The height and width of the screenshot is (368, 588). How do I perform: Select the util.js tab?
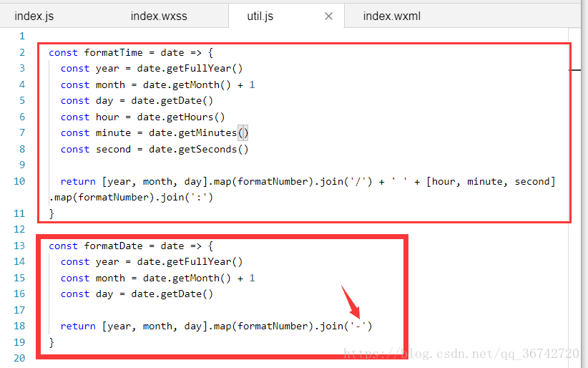pos(260,16)
